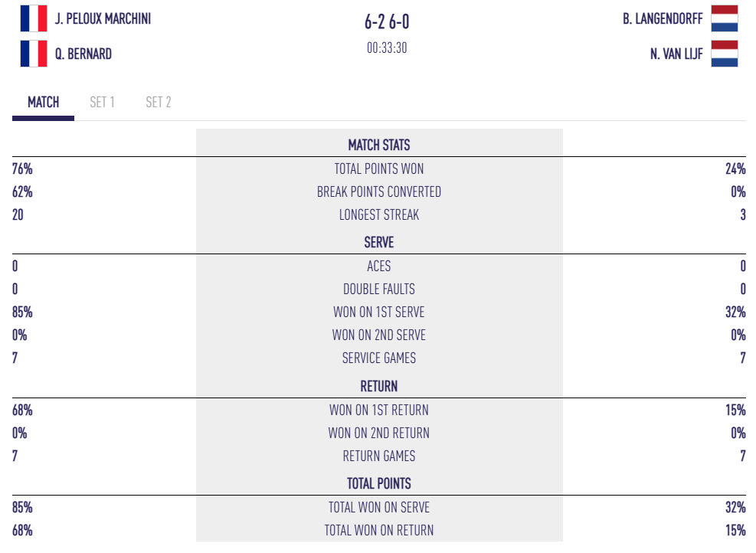Select the Total Points Won label
This screenshot has width=756, height=553.
pos(379,169)
